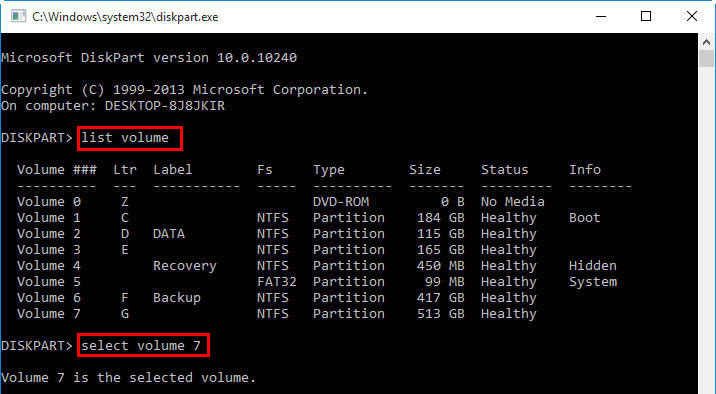Screen dimensions: 716x394
Task: Minimize the diskpart window
Action: point(601,16)
